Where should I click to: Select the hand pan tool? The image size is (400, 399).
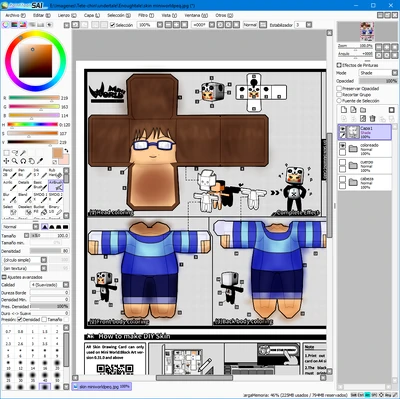point(31,161)
